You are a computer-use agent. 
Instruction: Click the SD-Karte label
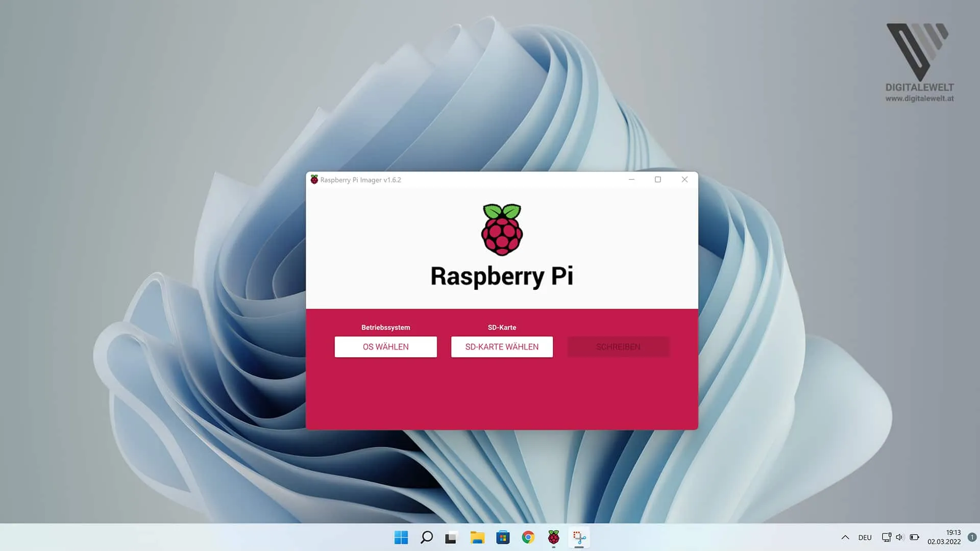click(x=502, y=328)
